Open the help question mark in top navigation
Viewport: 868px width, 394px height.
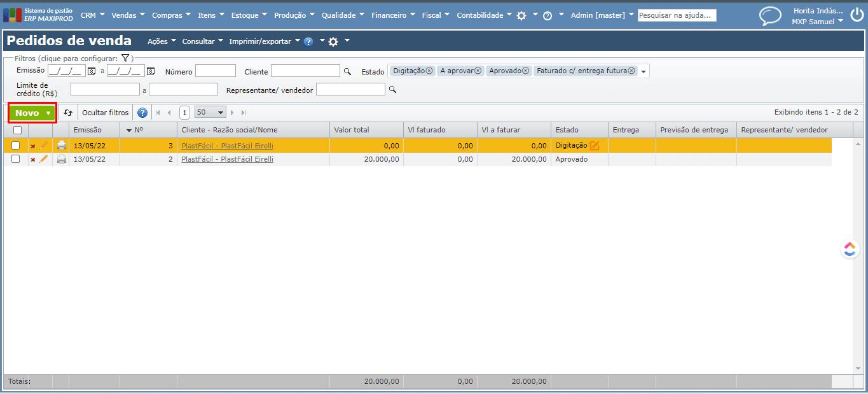click(x=548, y=16)
